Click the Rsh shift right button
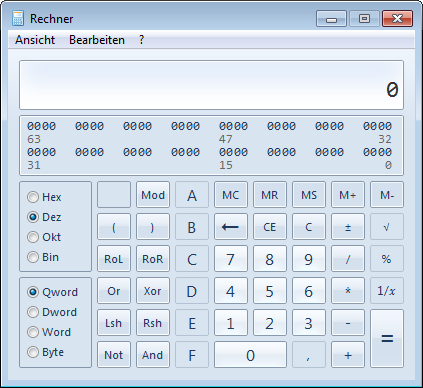423x388 pixels. 153,323
